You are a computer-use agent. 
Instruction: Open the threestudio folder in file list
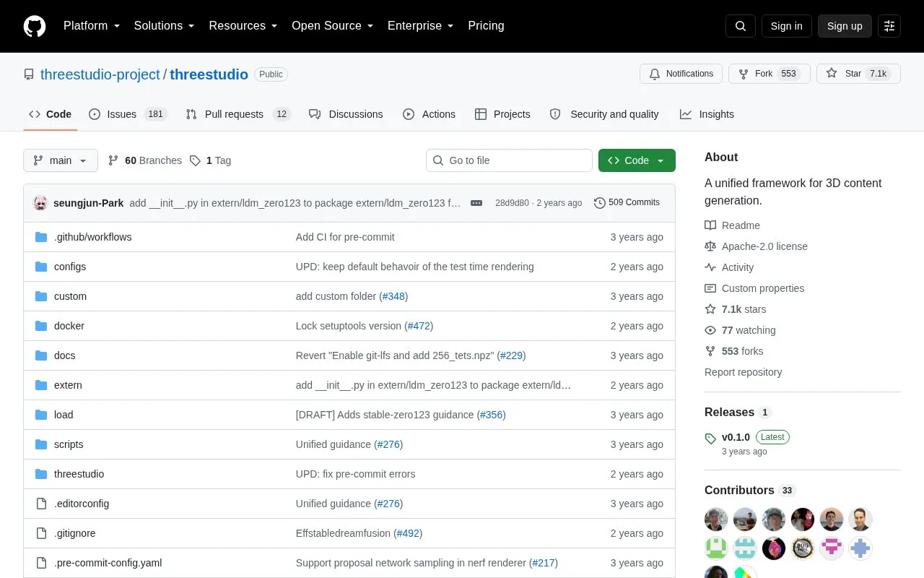click(x=79, y=474)
